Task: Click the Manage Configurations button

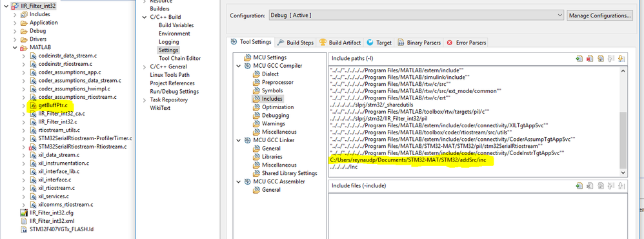Action: pyautogui.click(x=599, y=16)
